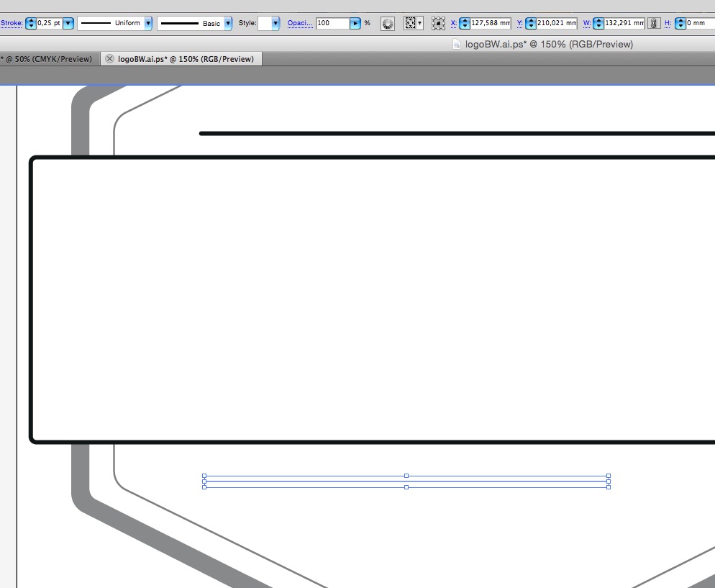This screenshot has height=588, width=715.
Task: Edit the W field showing 132,291 mm
Action: coord(624,23)
